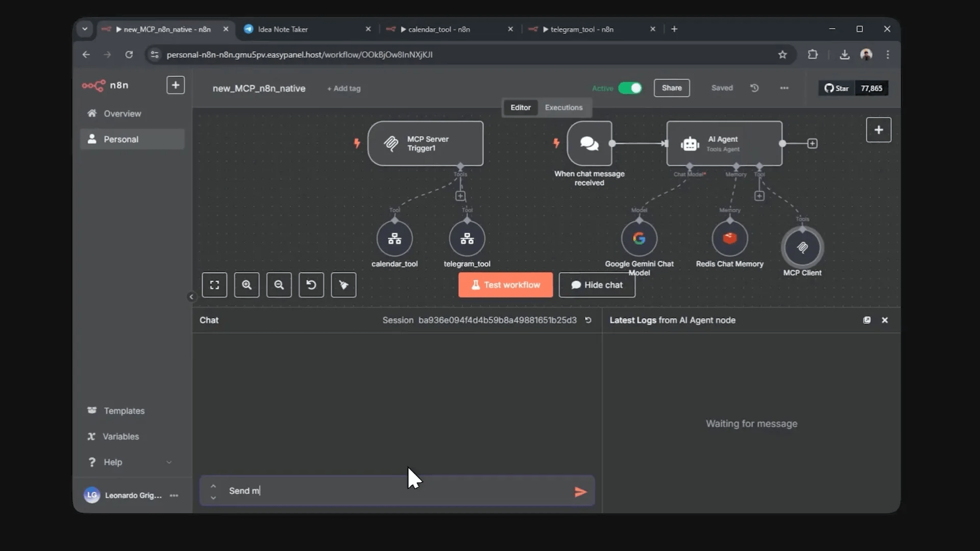Viewport: 980px width, 551px height.
Task: Switch to the Executions tab
Action: click(563, 107)
